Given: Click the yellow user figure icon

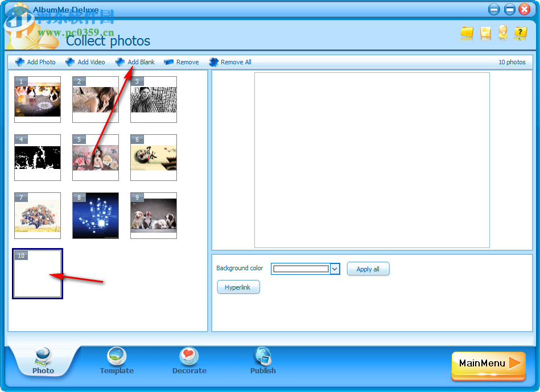Looking at the screenshot, I should coord(503,33).
